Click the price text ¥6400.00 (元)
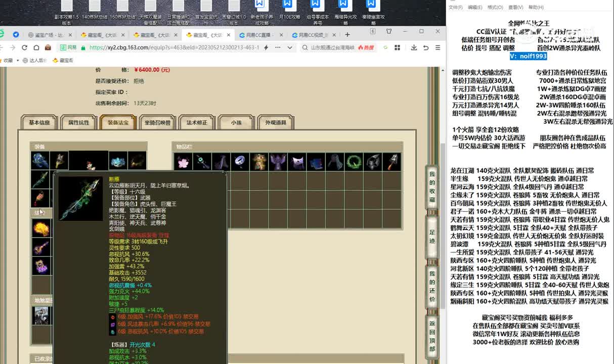The width and height of the screenshot is (614, 364). point(152,70)
